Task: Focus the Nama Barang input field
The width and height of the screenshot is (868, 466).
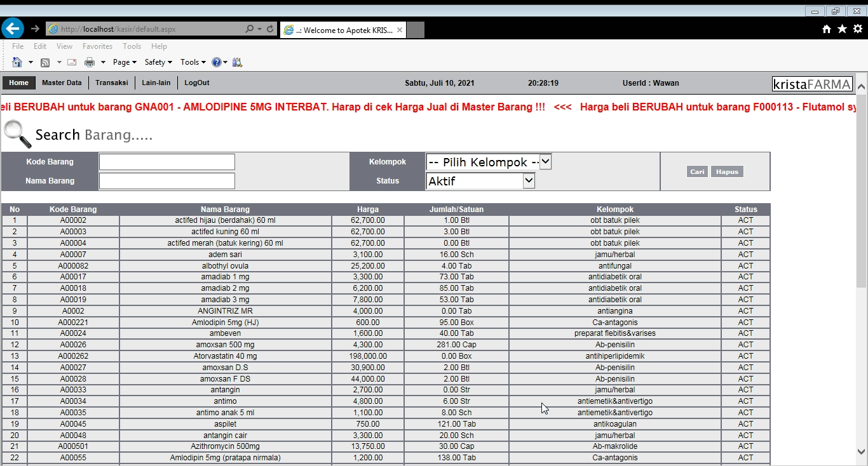Action: pyautogui.click(x=167, y=181)
